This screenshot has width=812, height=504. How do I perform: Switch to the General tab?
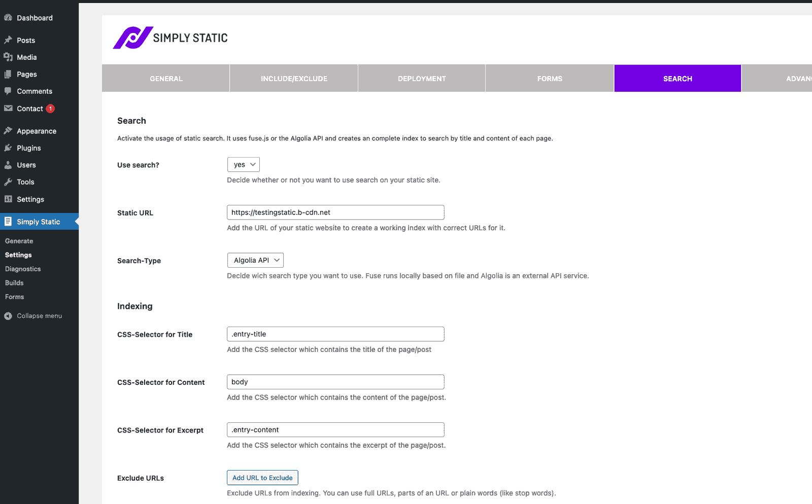pos(166,79)
